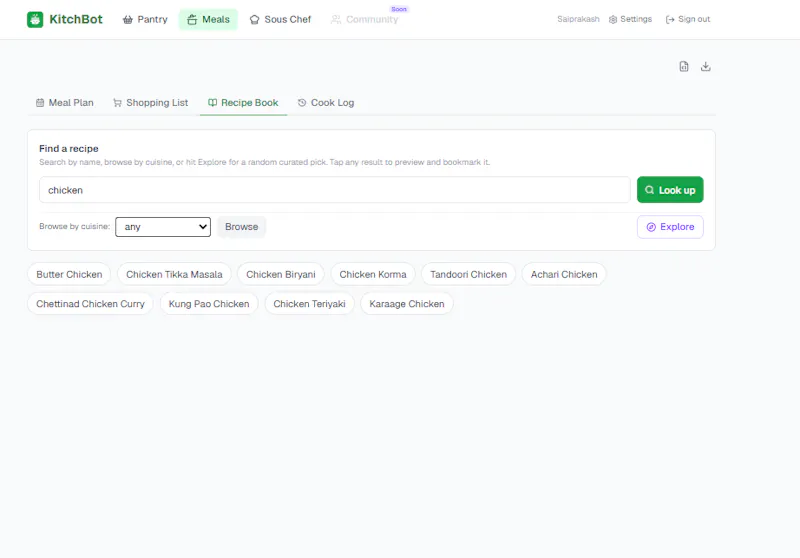
Task: Switch to the Cook Log tab
Action: (326, 103)
